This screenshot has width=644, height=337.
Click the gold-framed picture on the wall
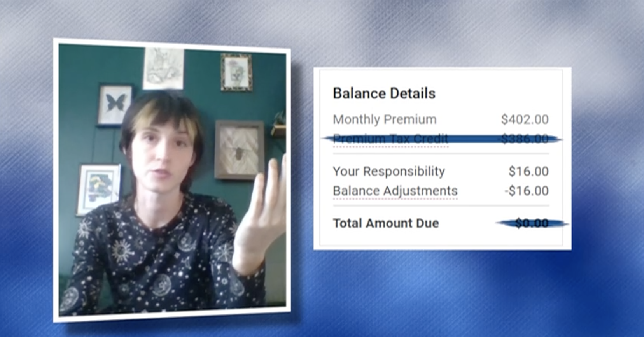236,72
